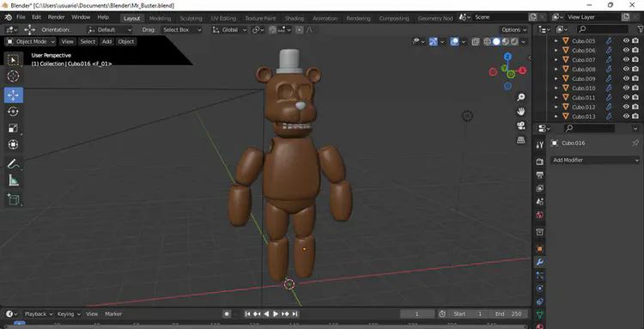
Task: Open the Object Mode dropdown
Action: click(30, 41)
